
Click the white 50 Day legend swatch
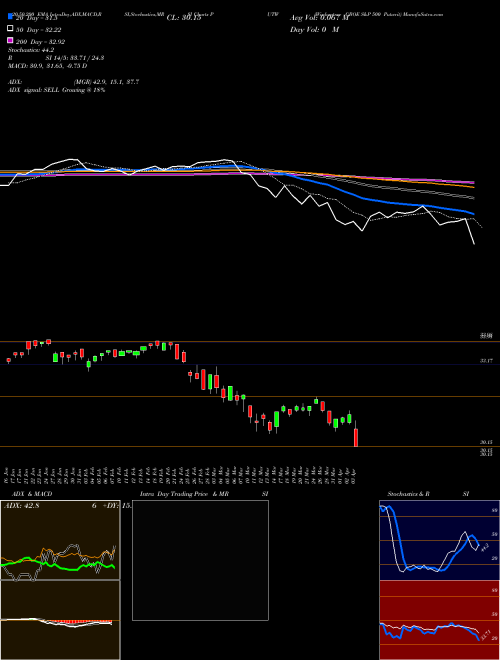(10, 28)
